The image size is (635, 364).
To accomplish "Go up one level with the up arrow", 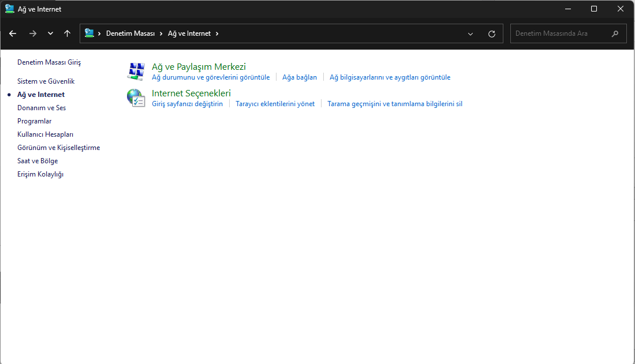I will click(67, 33).
